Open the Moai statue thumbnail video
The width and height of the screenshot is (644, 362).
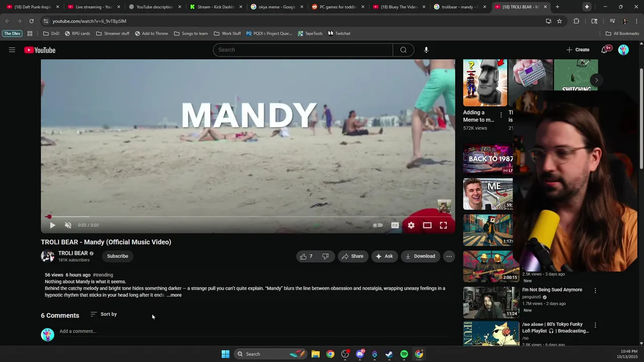point(485,82)
